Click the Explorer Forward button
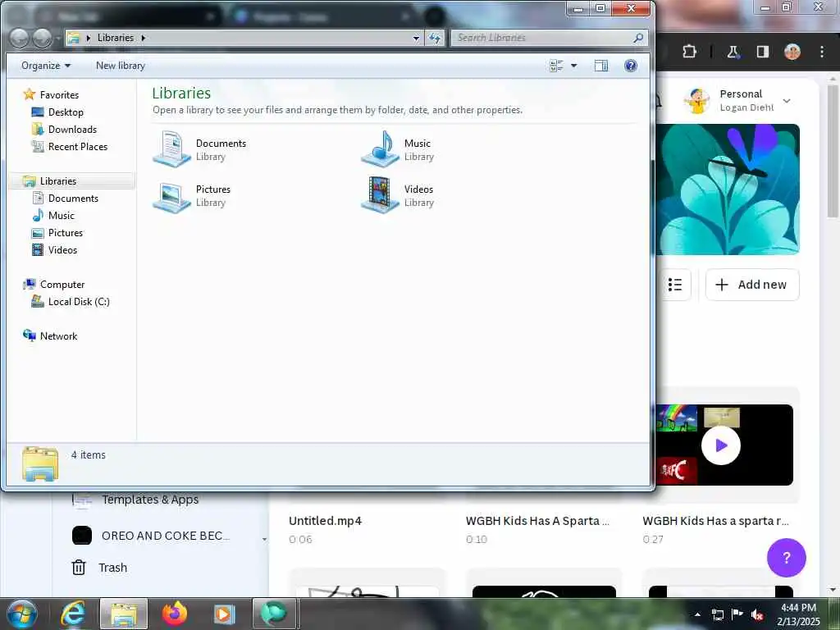 [x=42, y=38]
